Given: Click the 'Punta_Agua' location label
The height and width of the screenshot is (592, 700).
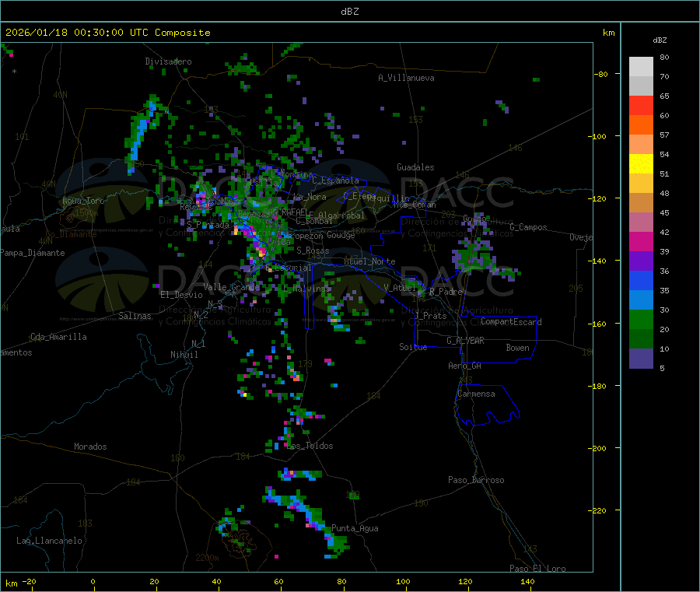Looking at the screenshot, I should pyautogui.click(x=355, y=528).
